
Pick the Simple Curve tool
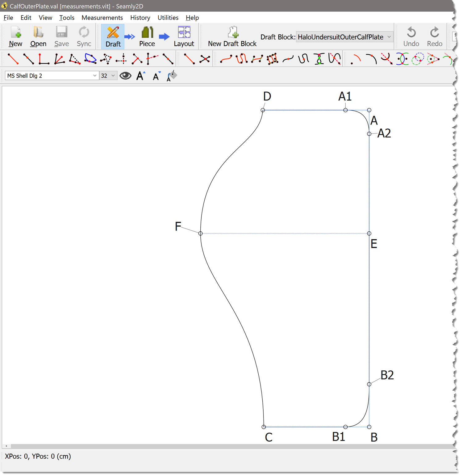point(226,59)
